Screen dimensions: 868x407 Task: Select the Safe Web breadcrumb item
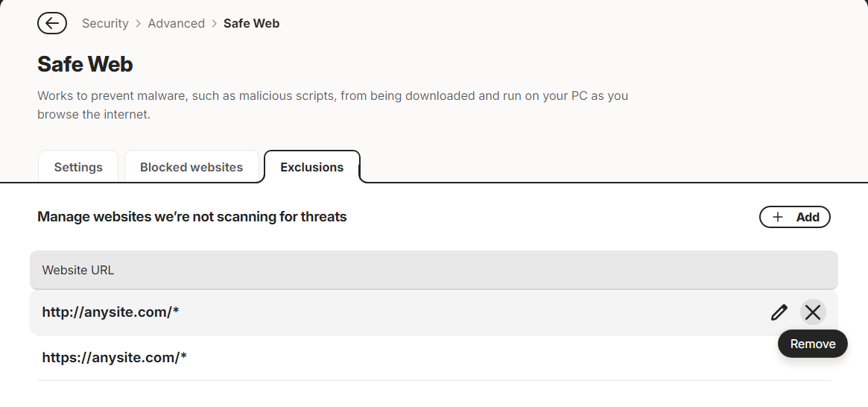pos(251,23)
